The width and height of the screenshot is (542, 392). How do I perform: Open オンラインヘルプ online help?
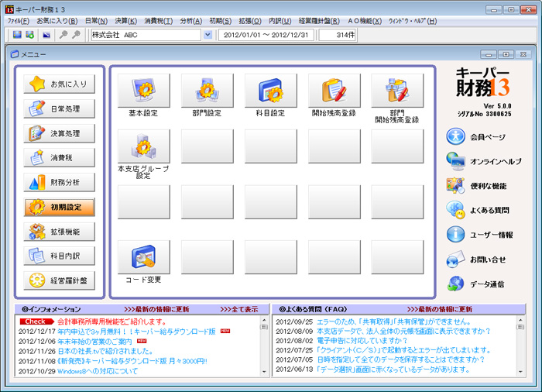coord(484,161)
